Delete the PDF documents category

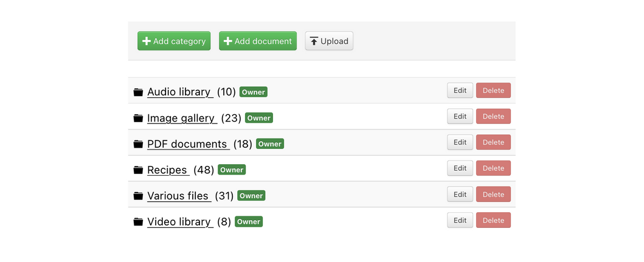pyautogui.click(x=493, y=142)
